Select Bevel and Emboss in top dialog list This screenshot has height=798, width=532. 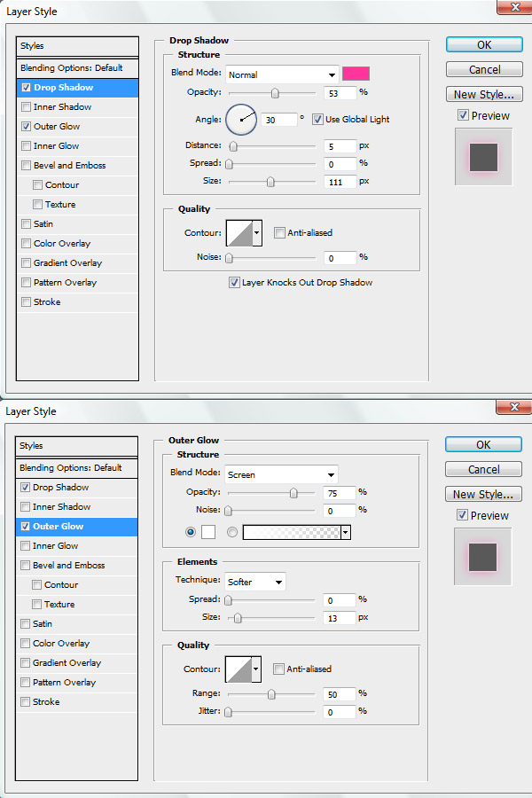click(x=77, y=166)
